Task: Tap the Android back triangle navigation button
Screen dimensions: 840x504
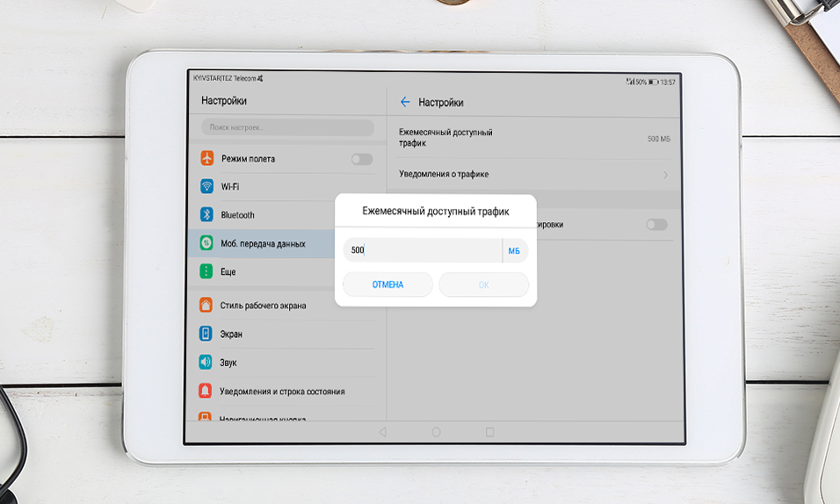Action: pos(382,432)
